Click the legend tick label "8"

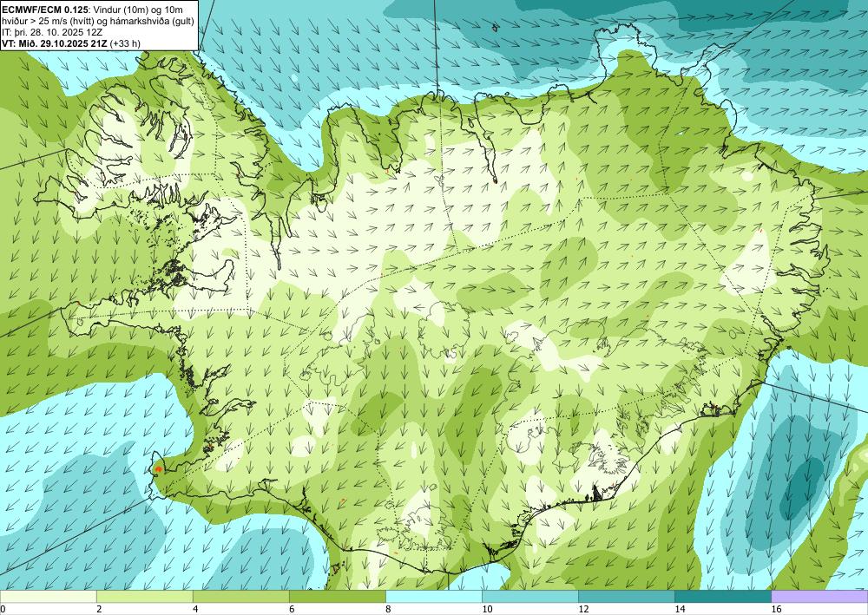(388, 609)
